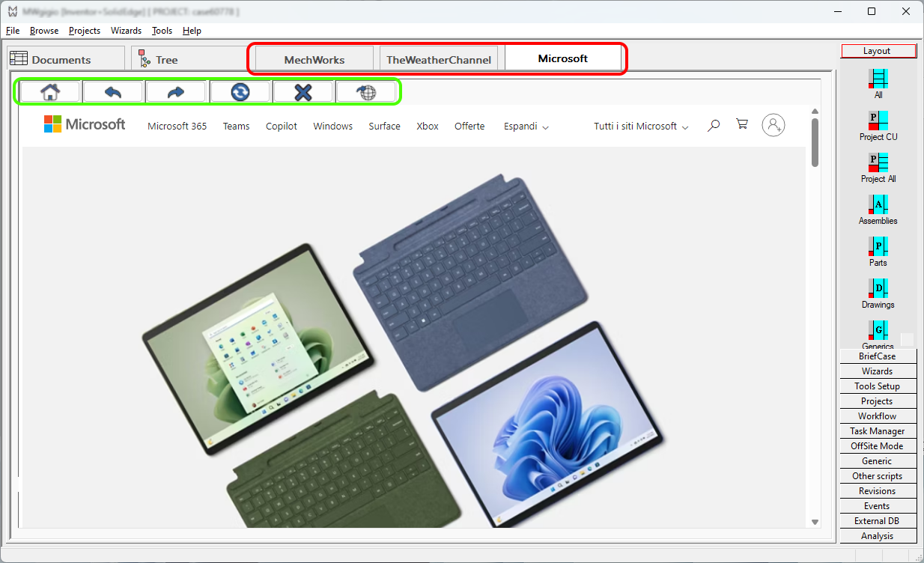Click the web page vertical scrollbar thumb

tap(815, 141)
